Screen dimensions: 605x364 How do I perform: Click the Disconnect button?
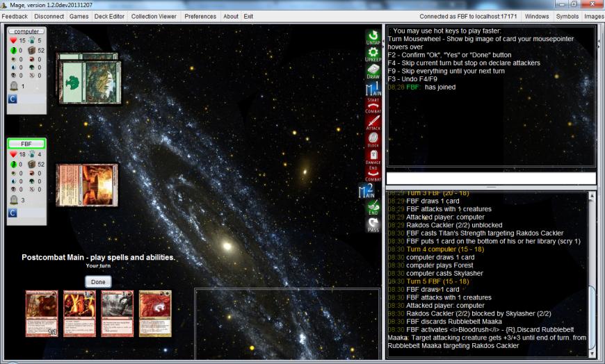[49, 16]
